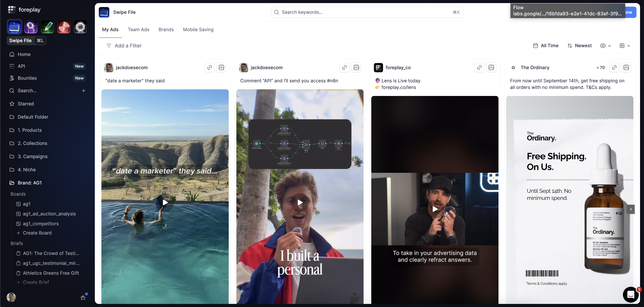The image size is (644, 307).
Task: Open the grid layout view dropdown
Action: [x=624, y=45]
